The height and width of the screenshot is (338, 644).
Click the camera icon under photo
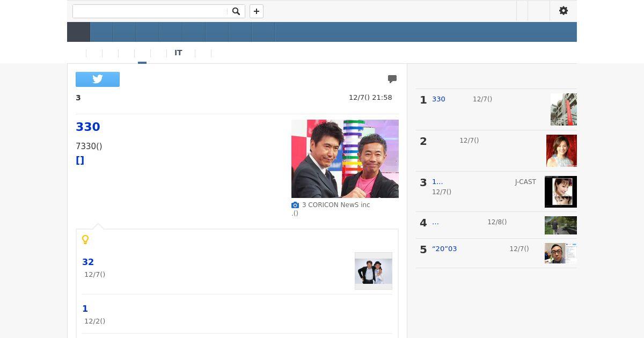(295, 205)
